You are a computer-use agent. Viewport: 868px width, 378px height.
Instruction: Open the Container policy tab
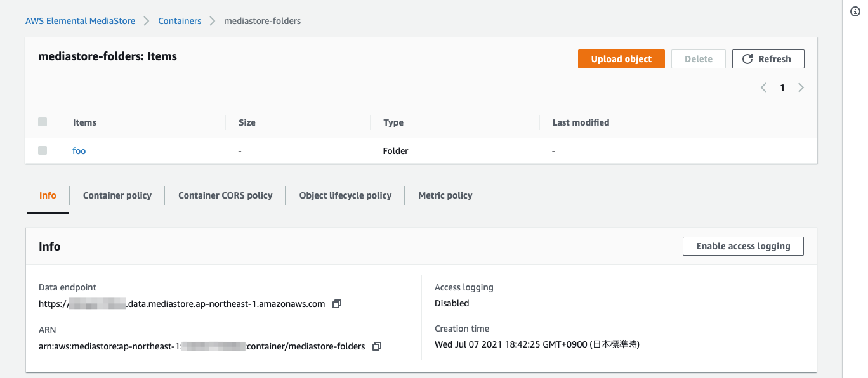(117, 195)
